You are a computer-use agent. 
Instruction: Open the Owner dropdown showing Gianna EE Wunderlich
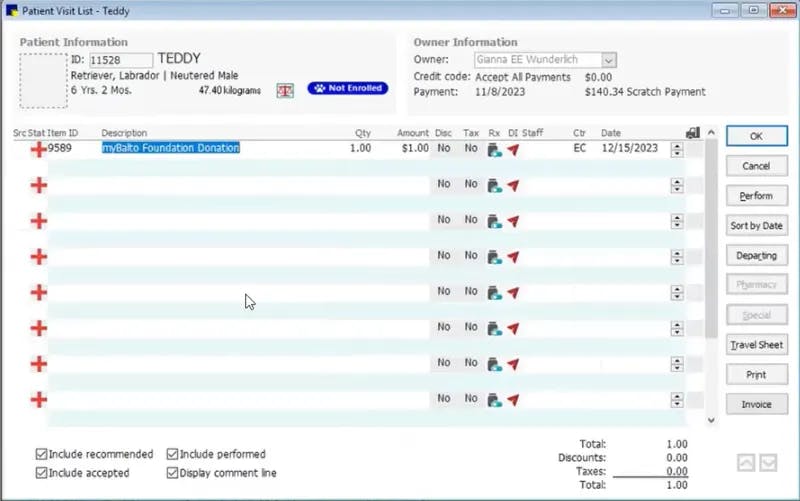[608, 60]
